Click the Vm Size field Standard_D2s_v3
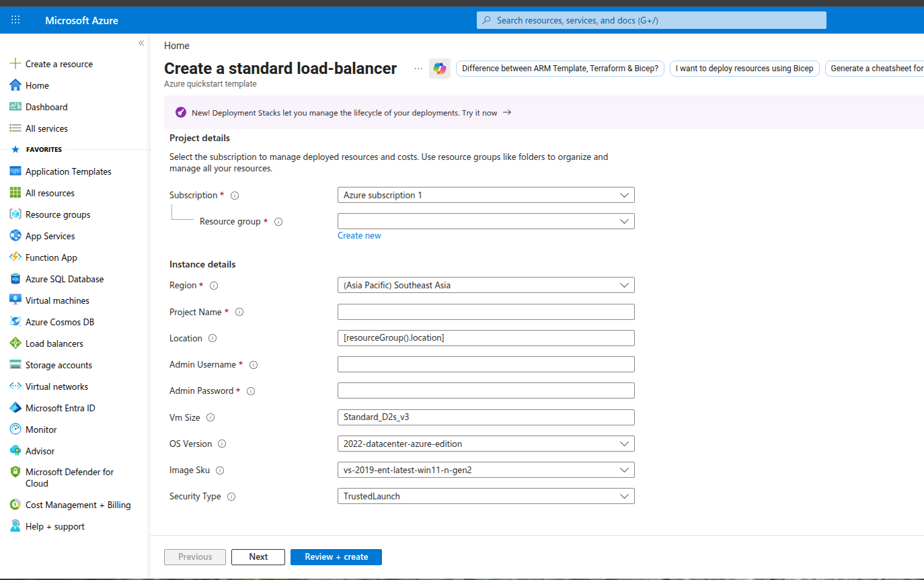Image resolution: width=924 pixels, height=580 pixels. point(486,417)
